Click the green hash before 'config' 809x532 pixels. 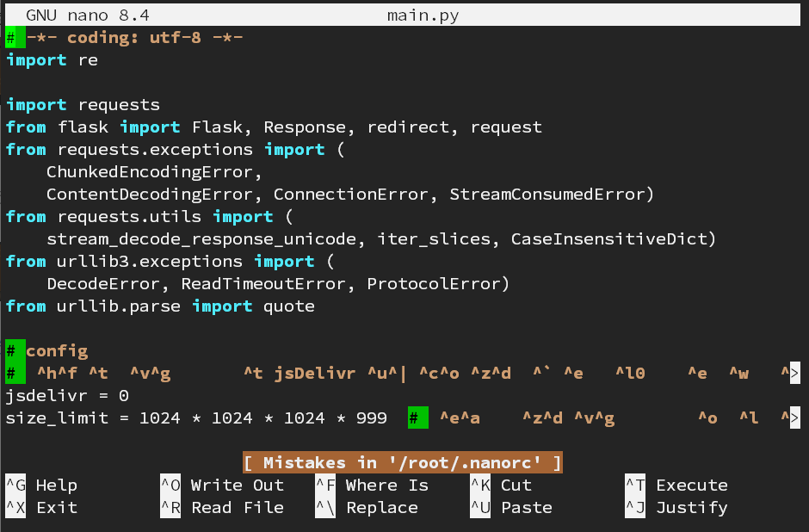pyautogui.click(x=11, y=351)
